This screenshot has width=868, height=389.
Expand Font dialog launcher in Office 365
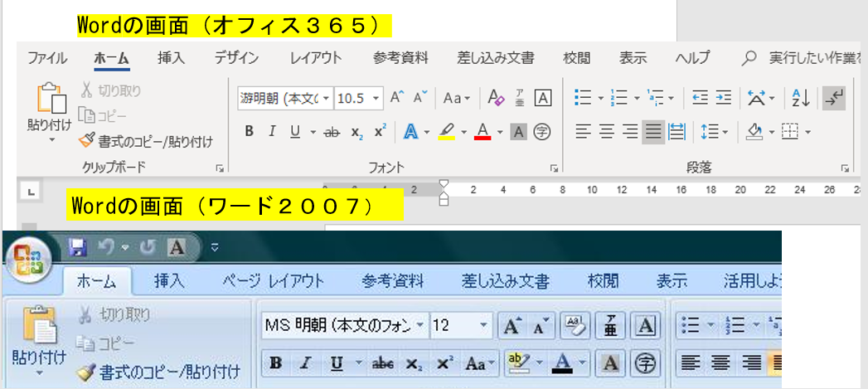(552, 168)
